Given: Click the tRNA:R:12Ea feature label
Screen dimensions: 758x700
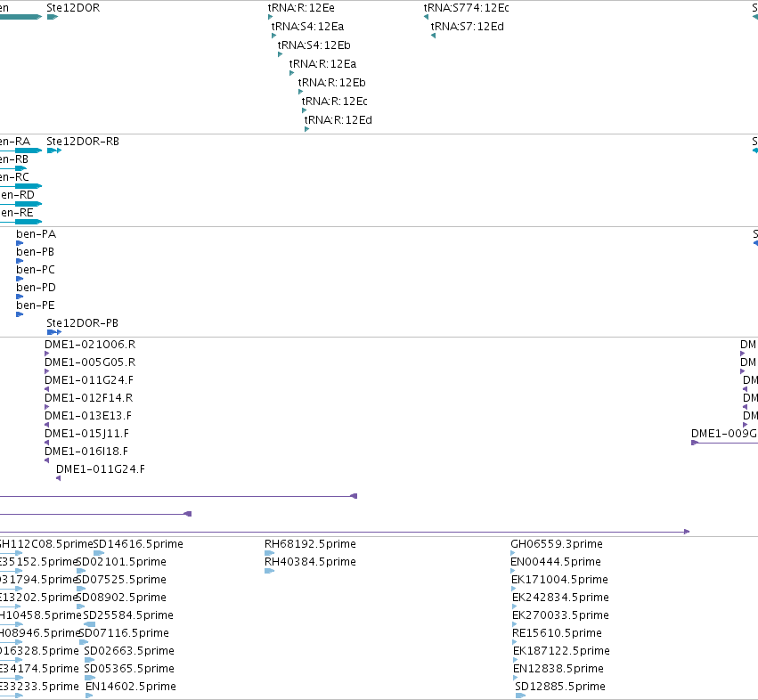Looking at the screenshot, I should tap(322, 64).
